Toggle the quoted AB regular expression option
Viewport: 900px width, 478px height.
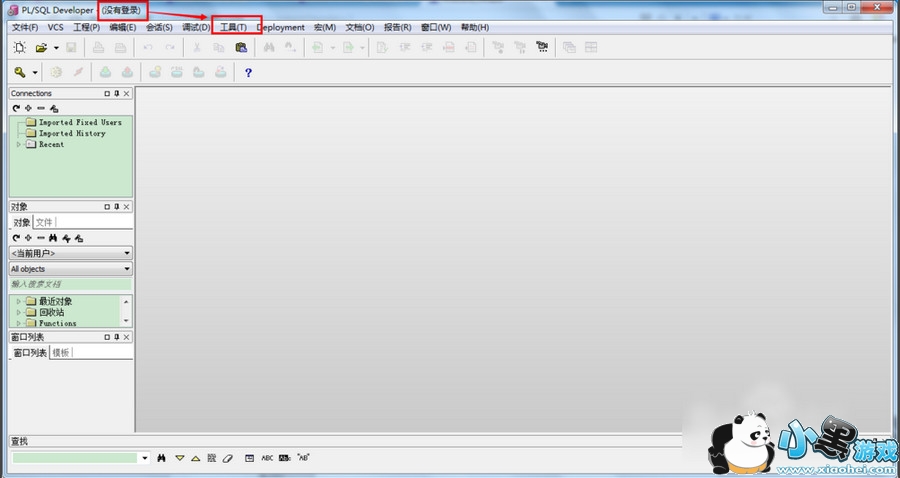(x=303, y=458)
